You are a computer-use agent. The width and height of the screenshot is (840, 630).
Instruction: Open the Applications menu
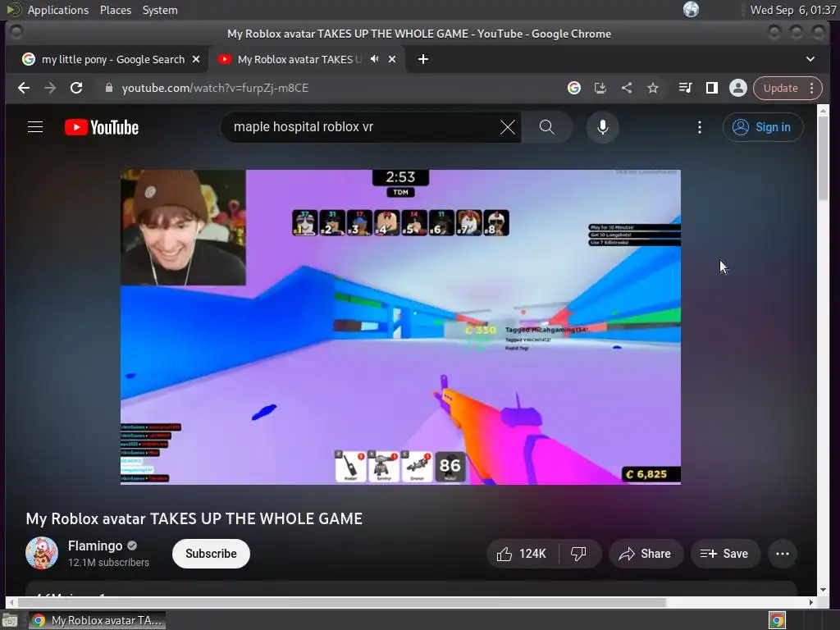(58, 10)
